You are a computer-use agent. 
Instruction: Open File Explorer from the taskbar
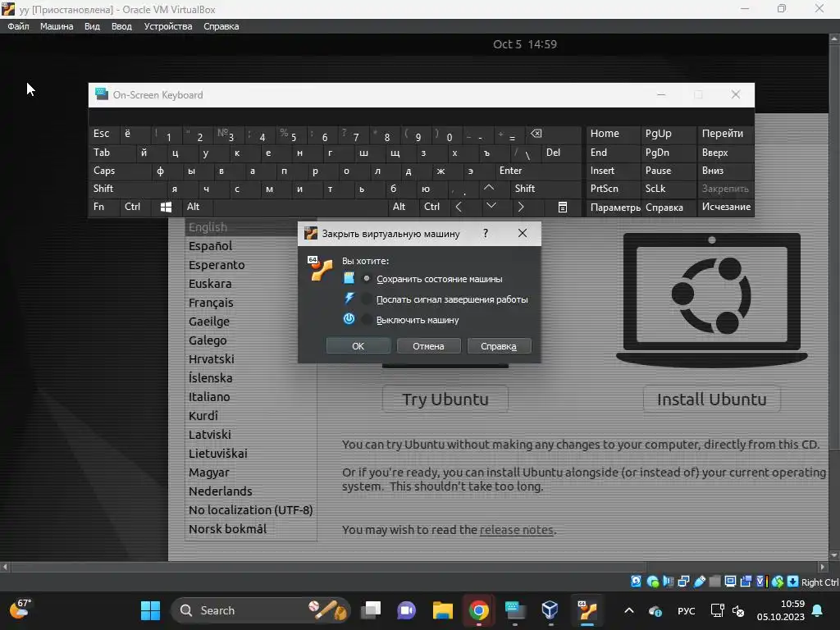pos(443,610)
